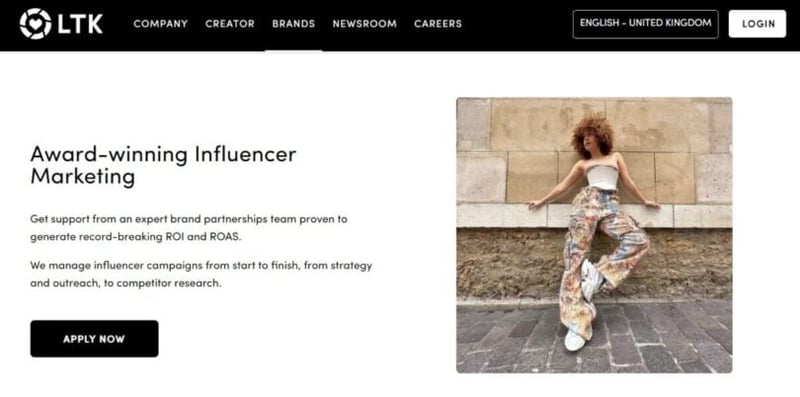The image size is (800, 397).
Task: Click the Award-winning Influencer Marketing heading
Action: 163,166
